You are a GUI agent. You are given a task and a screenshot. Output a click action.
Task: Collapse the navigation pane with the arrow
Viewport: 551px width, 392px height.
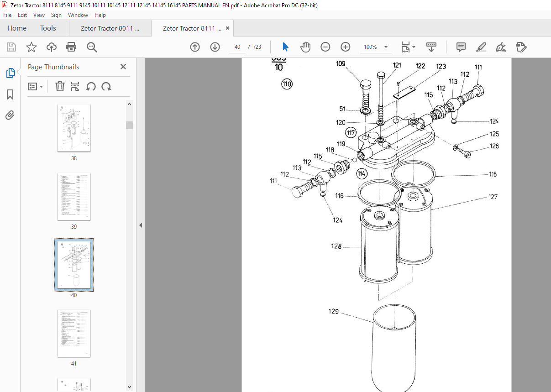[141, 225]
